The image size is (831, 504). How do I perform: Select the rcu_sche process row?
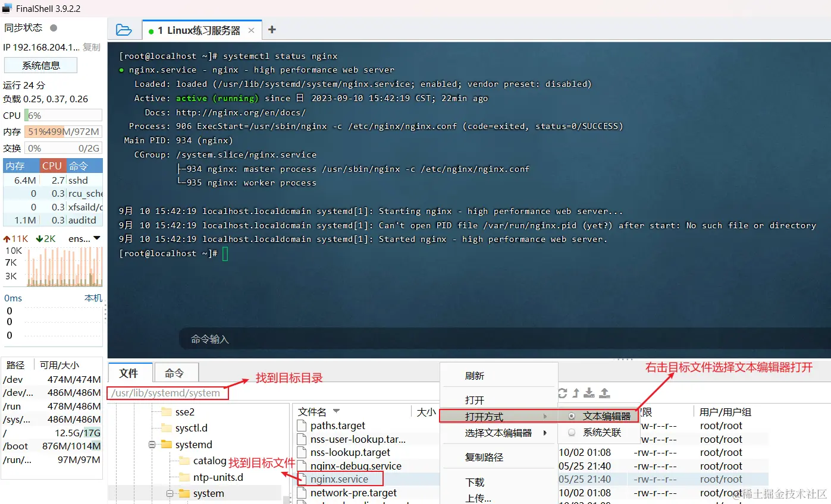[53, 193]
